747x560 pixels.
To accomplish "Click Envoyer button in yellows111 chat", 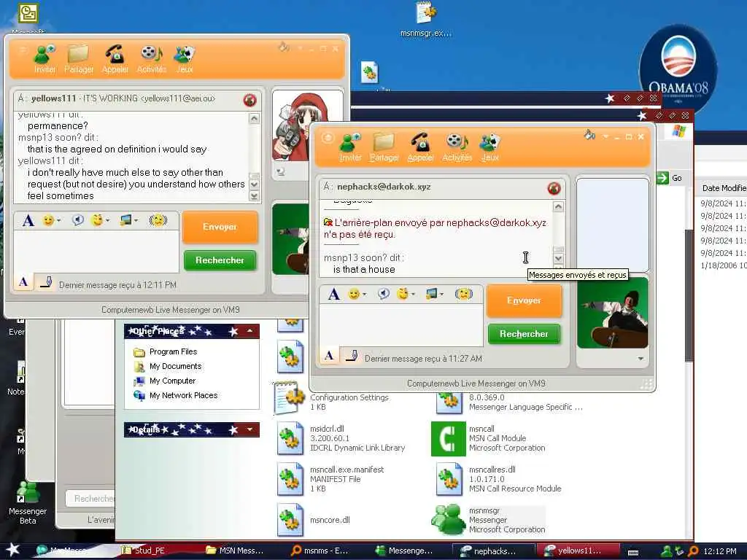I will (220, 227).
